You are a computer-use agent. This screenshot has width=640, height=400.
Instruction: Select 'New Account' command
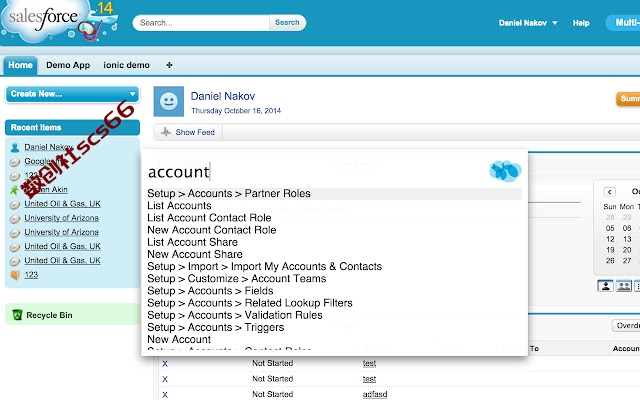click(x=179, y=340)
